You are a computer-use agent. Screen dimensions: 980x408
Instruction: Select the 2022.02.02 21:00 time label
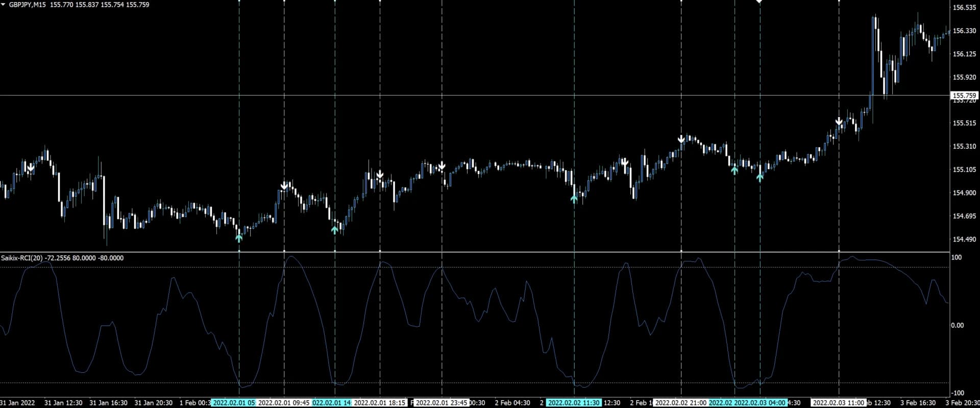[681, 403]
